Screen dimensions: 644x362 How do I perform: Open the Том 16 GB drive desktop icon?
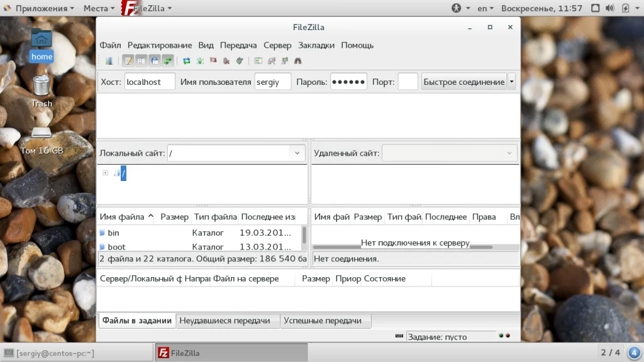[x=42, y=141]
